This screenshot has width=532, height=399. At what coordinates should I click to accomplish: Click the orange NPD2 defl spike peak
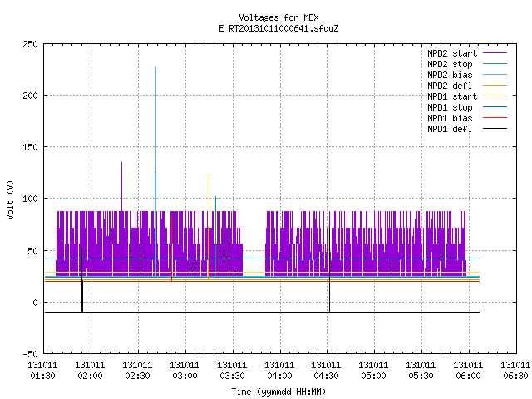point(209,175)
